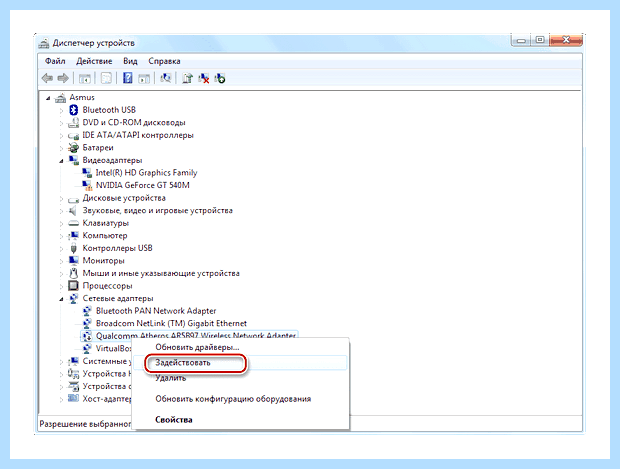Click the Контроллеры USB icon
Viewport: 620px width, 469px height.
click(74, 248)
